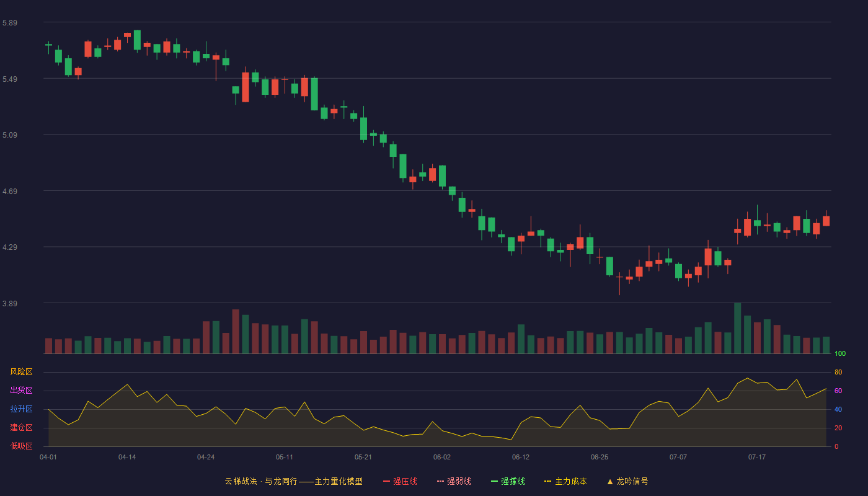
Task: Click the 60 indicator scale value
Action: (838, 391)
